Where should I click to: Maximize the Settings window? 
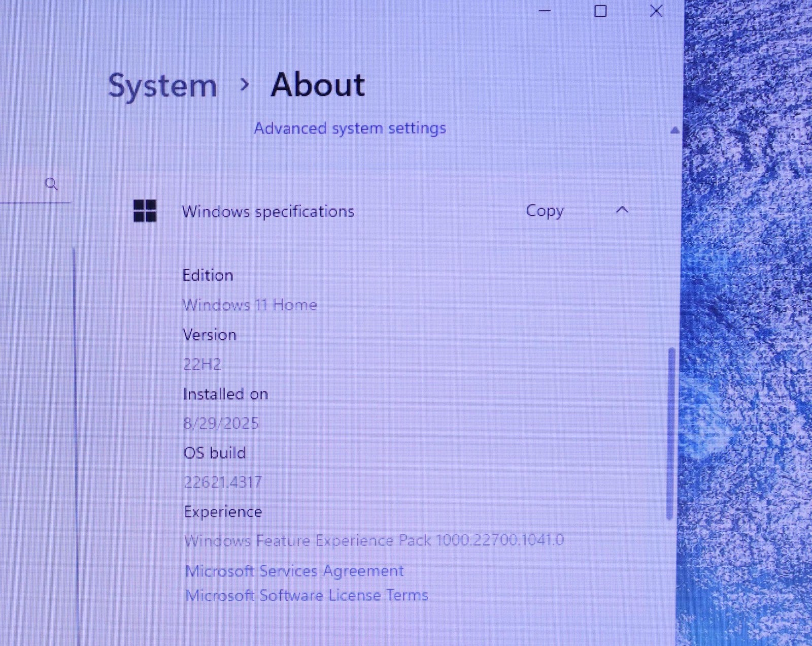click(600, 11)
